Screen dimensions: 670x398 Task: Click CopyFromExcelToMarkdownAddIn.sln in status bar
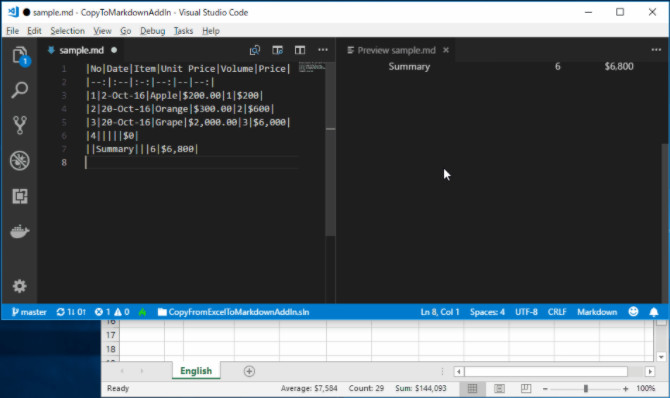tap(233, 312)
